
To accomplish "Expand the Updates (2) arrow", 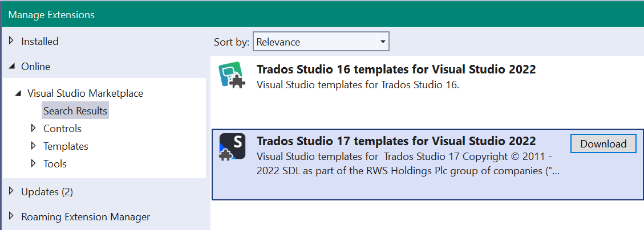I will [11, 191].
